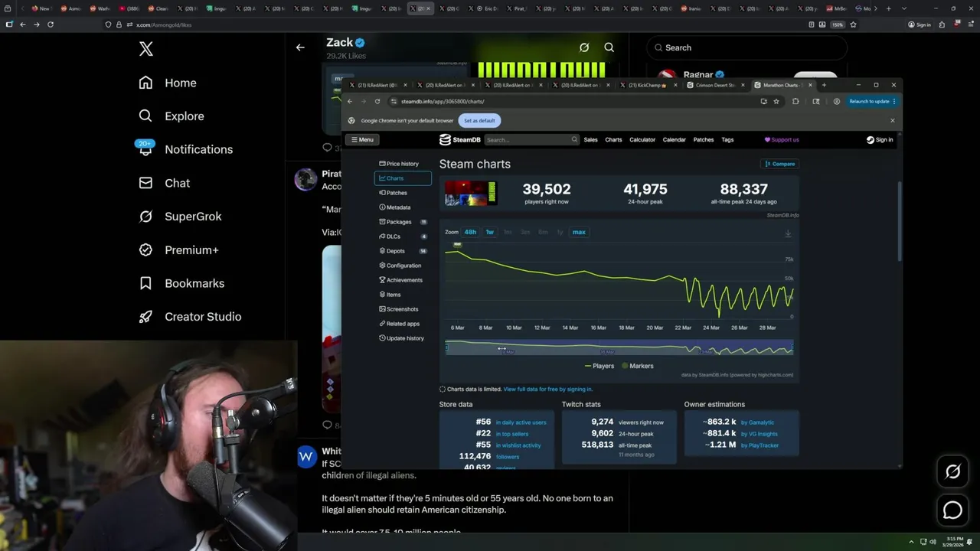Reload the x.com page in the outer browser

point(51,24)
